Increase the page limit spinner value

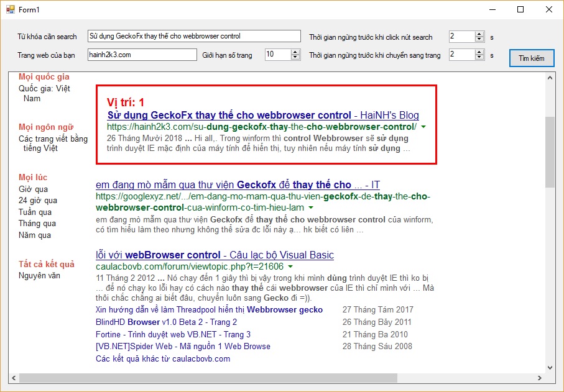coord(295,52)
